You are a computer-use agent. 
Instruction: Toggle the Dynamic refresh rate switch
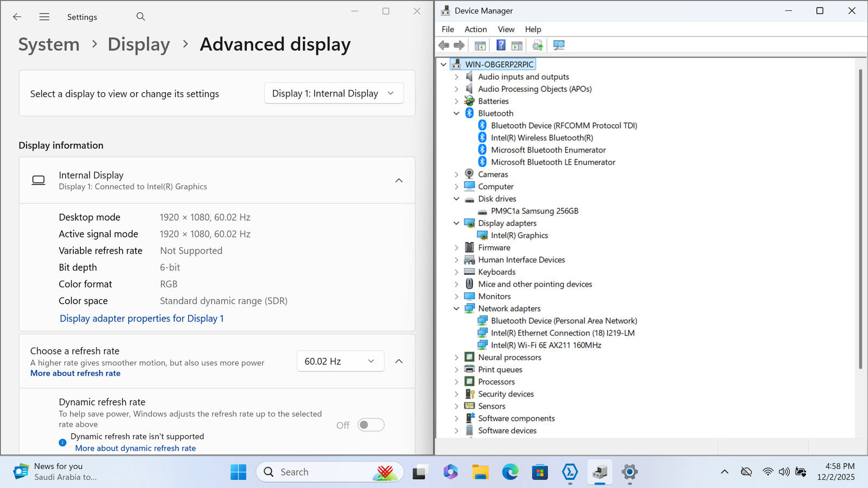371,425
